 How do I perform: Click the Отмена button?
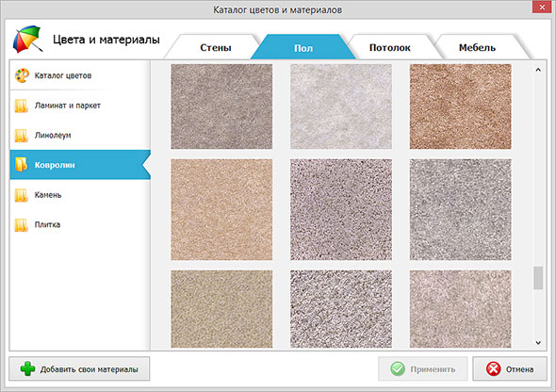coord(510,369)
